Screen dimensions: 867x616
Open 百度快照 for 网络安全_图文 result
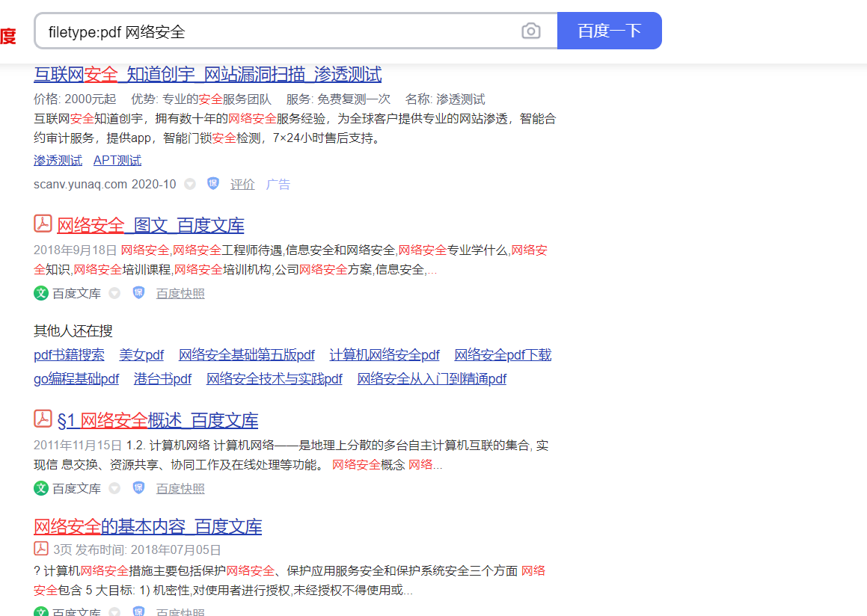click(180, 293)
